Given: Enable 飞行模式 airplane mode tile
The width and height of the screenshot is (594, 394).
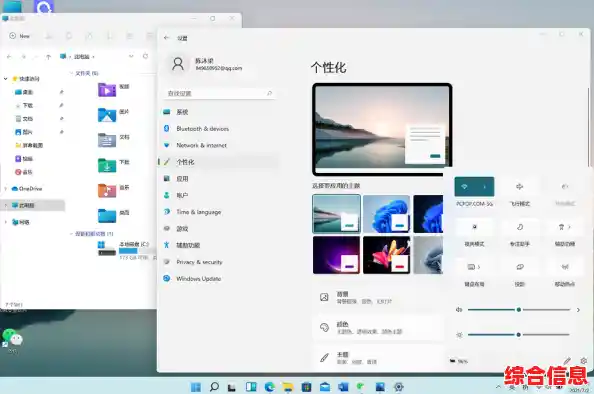Looking at the screenshot, I should coord(519,187).
